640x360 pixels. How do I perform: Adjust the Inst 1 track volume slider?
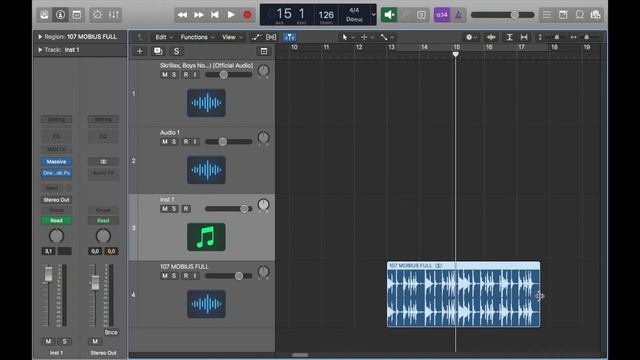pos(229,209)
